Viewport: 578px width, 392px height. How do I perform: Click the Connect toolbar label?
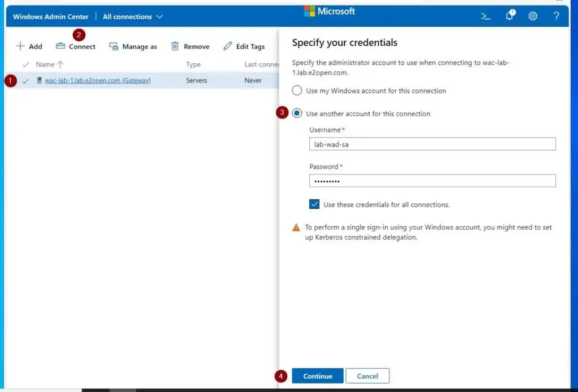click(x=82, y=46)
